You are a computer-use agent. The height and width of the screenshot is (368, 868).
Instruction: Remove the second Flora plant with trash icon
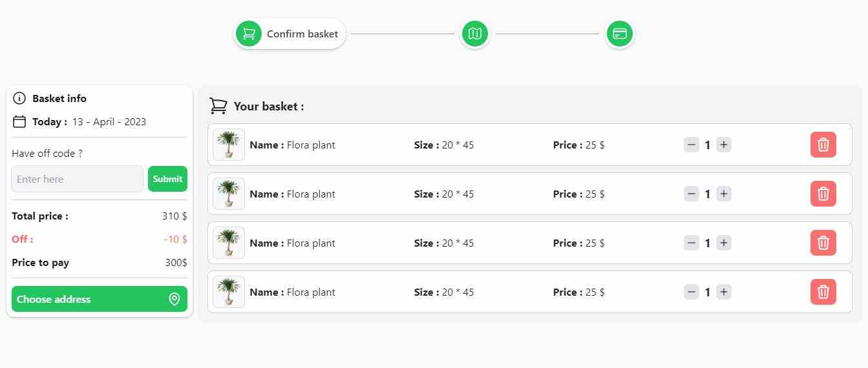tap(823, 194)
